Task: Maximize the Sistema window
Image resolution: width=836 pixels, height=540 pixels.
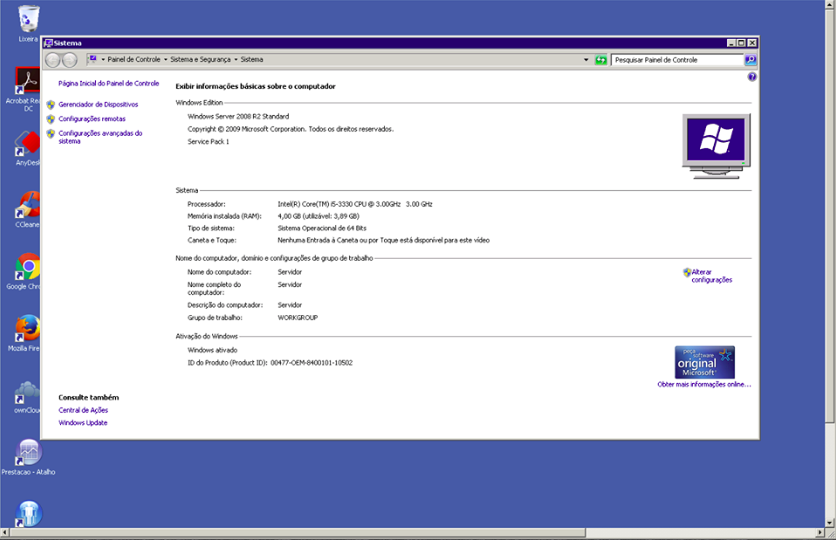Action: 741,43
